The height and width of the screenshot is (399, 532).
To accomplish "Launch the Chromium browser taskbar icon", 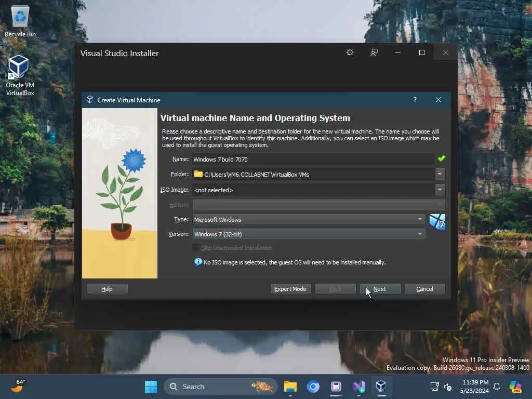I will (x=313, y=387).
